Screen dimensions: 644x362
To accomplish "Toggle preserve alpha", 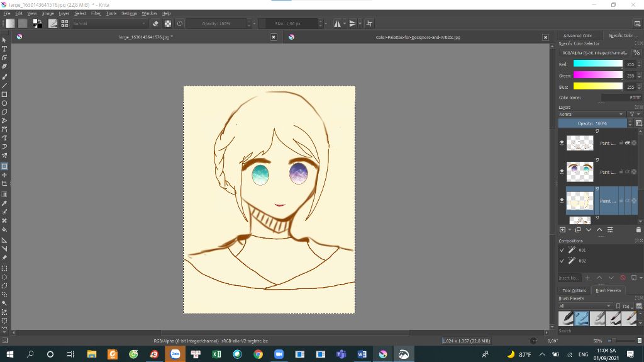I will pyautogui.click(x=167, y=23).
